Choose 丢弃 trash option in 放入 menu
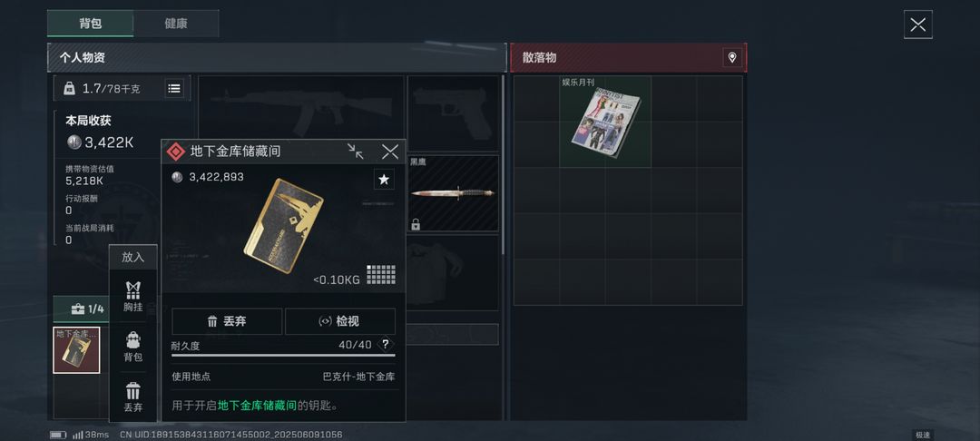 [132, 397]
